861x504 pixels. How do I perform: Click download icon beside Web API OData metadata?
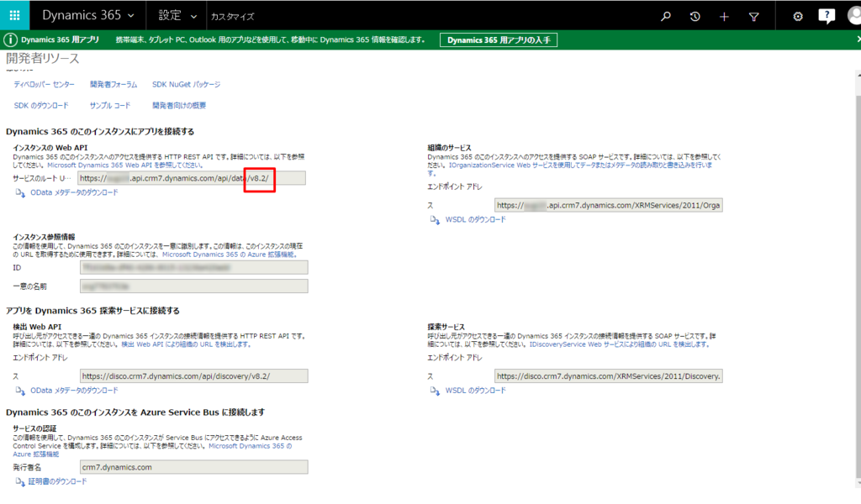tap(20, 193)
